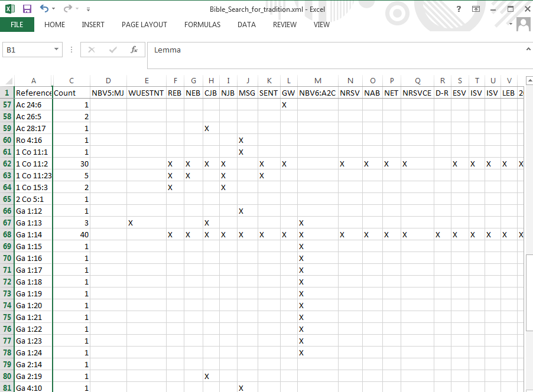Select the cell Ac 24:6
This screenshot has height=392, width=533.
(x=33, y=105)
